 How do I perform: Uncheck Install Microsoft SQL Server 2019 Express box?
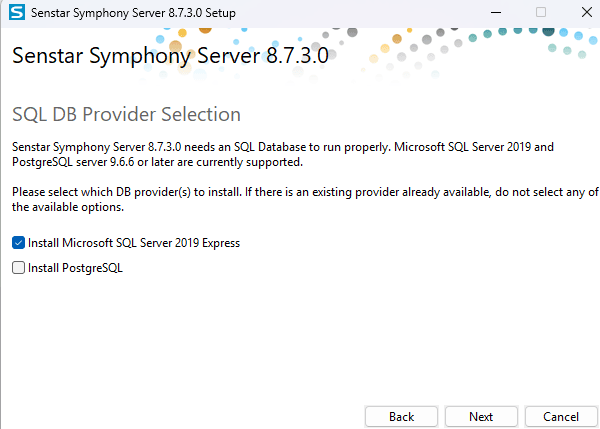coord(18,243)
